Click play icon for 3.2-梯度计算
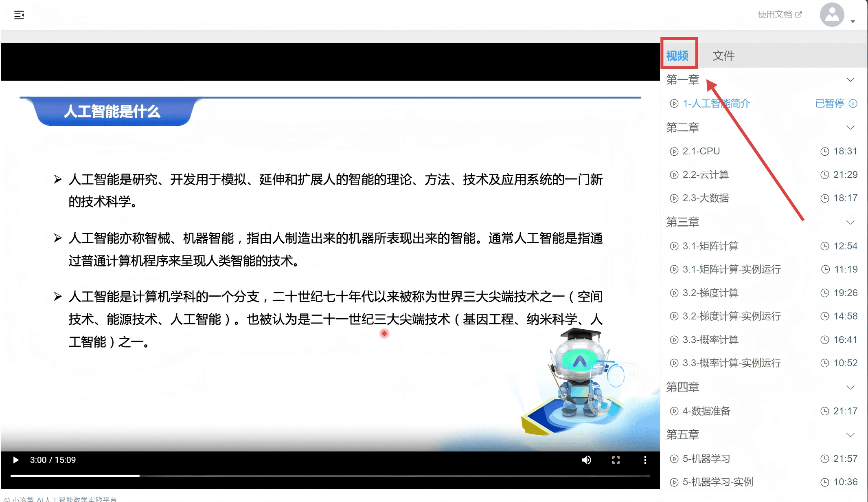The image size is (868, 502). coord(674,293)
